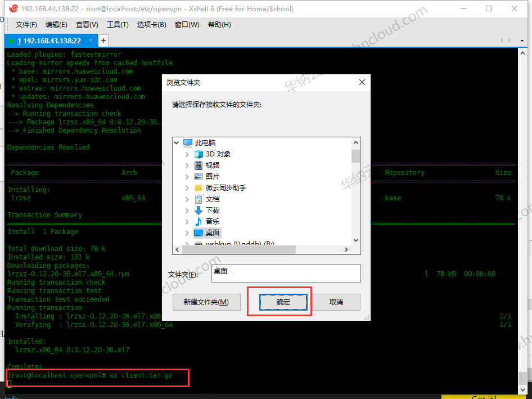Select the 音乐 music note icon
532x399 pixels.
click(x=199, y=222)
